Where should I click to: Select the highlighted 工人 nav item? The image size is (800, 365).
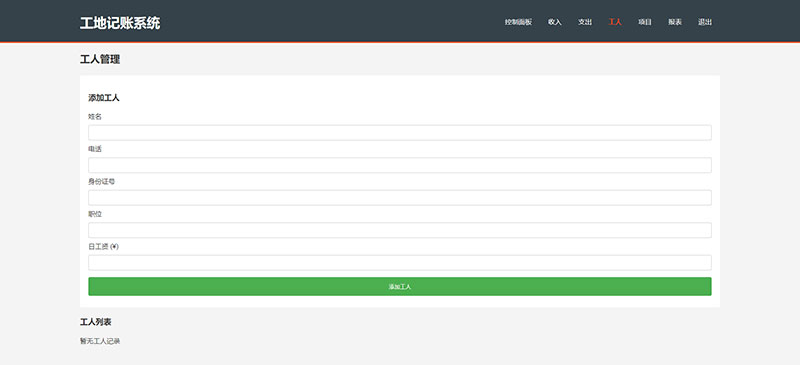(615, 22)
